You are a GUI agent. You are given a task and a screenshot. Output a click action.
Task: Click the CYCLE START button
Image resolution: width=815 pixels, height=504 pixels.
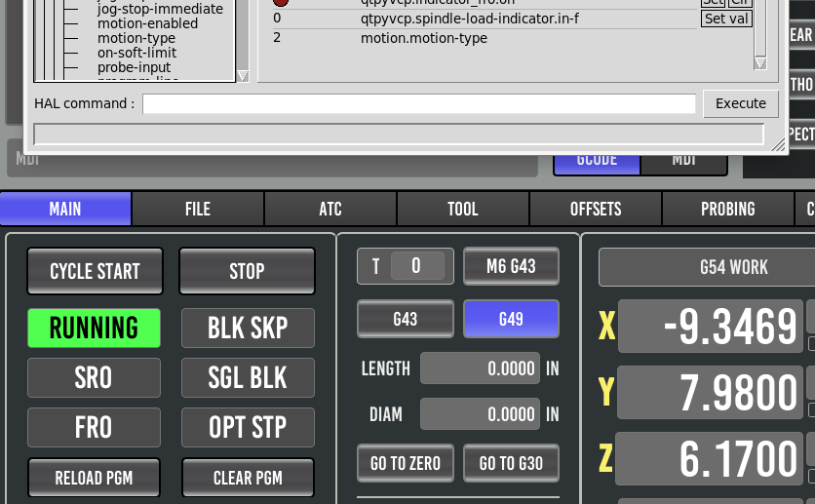click(96, 271)
